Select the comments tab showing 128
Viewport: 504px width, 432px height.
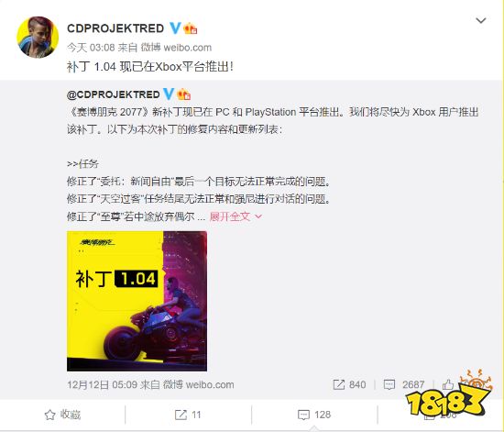[x=314, y=415]
